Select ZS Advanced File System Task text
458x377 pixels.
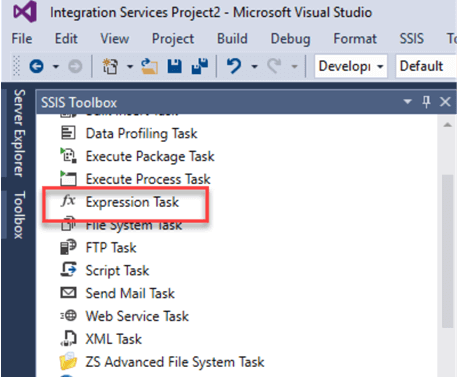click(175, 362)
